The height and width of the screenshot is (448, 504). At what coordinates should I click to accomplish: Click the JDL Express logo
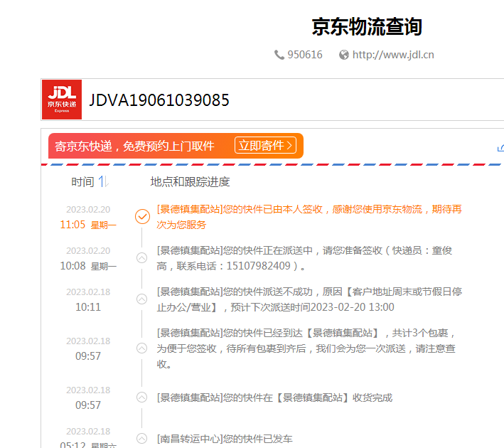[62, 100]
